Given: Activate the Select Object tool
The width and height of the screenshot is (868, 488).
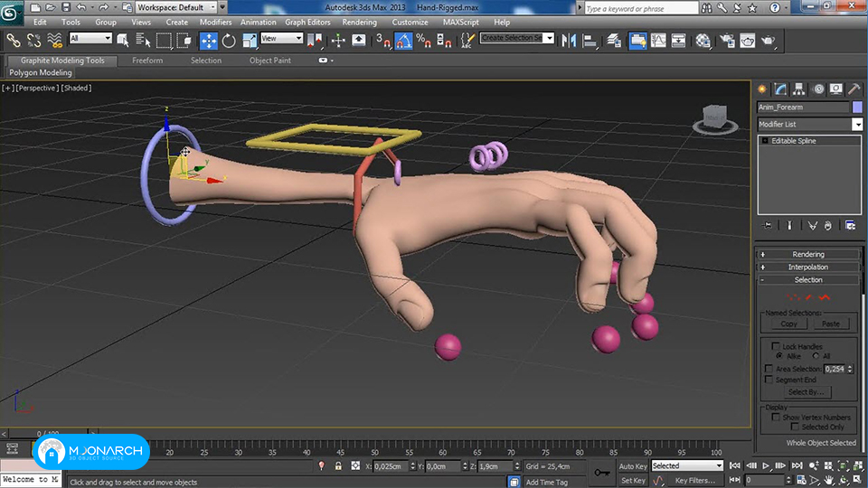Looking at the screenshot, I should point(123,41).
